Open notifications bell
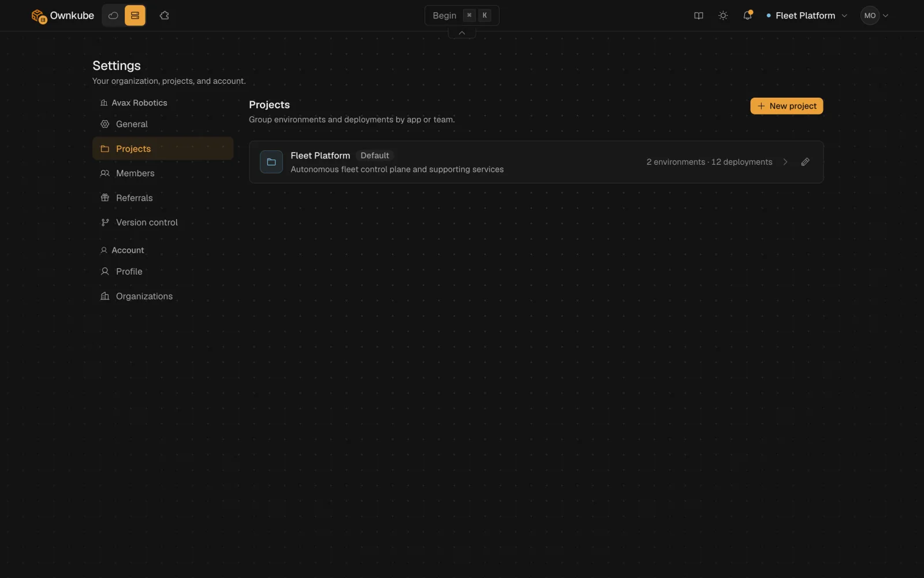The height and width of the screenshot is (578, 924). coord(747,16)
